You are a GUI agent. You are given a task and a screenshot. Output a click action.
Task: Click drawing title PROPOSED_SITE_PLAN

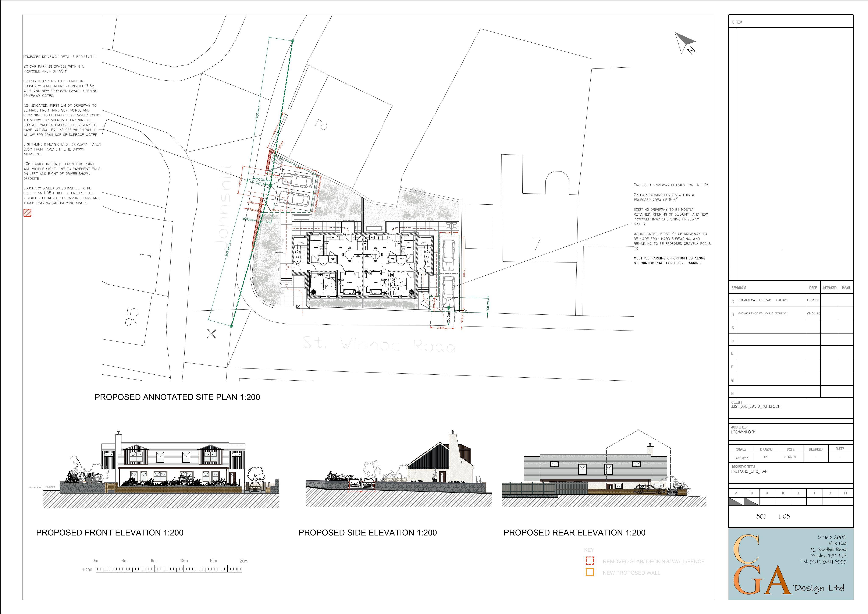point(749,471)
